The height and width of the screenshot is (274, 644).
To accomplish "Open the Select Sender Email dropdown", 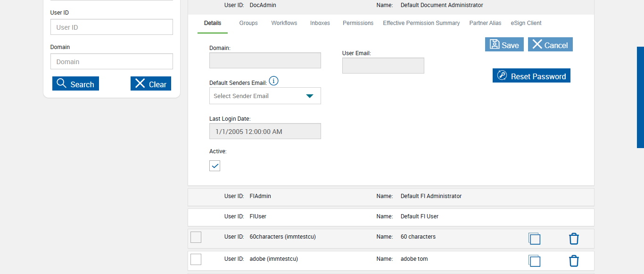I will click(x=265, y=96).
